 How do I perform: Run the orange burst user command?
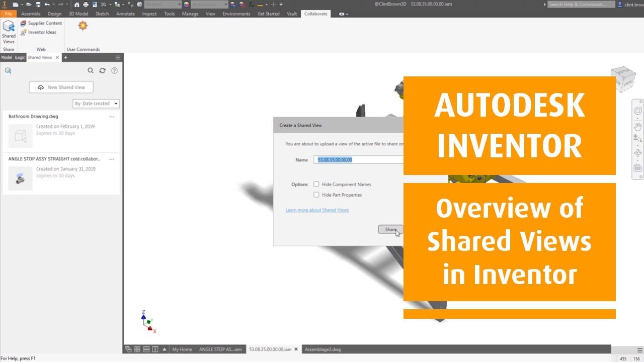[x=83, y=26]
